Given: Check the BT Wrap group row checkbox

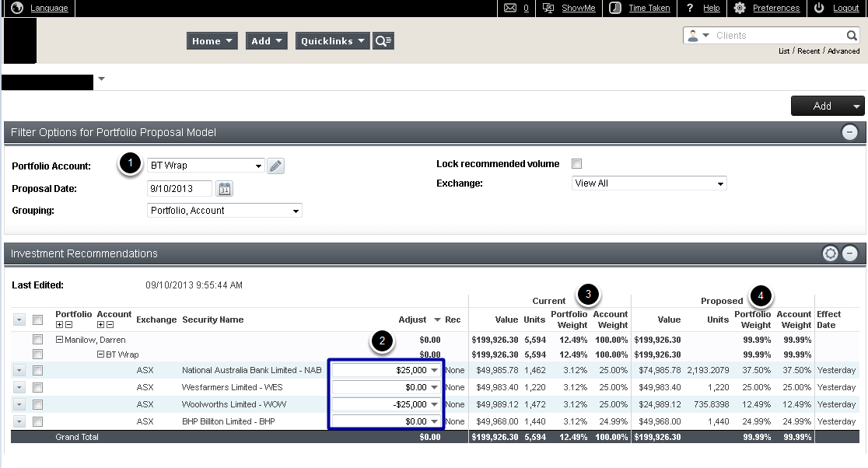Looking at the screenshot, I should tap(37, 354).
